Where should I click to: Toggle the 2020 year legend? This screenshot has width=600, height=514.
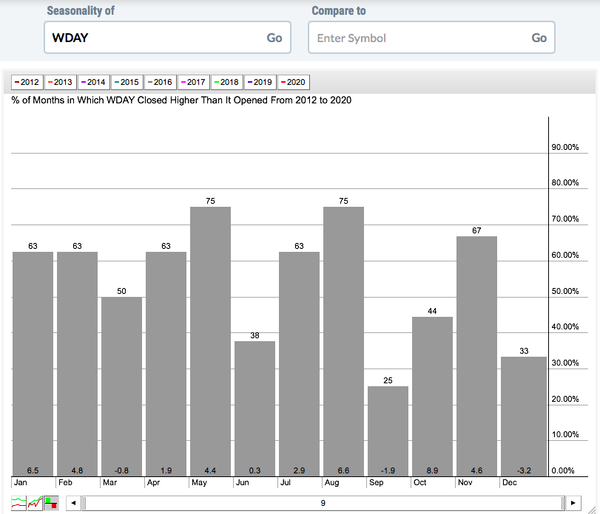tap(295, 83)
